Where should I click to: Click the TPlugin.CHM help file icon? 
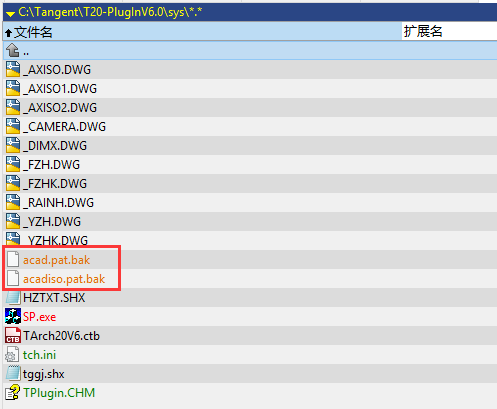coord(13,392)
